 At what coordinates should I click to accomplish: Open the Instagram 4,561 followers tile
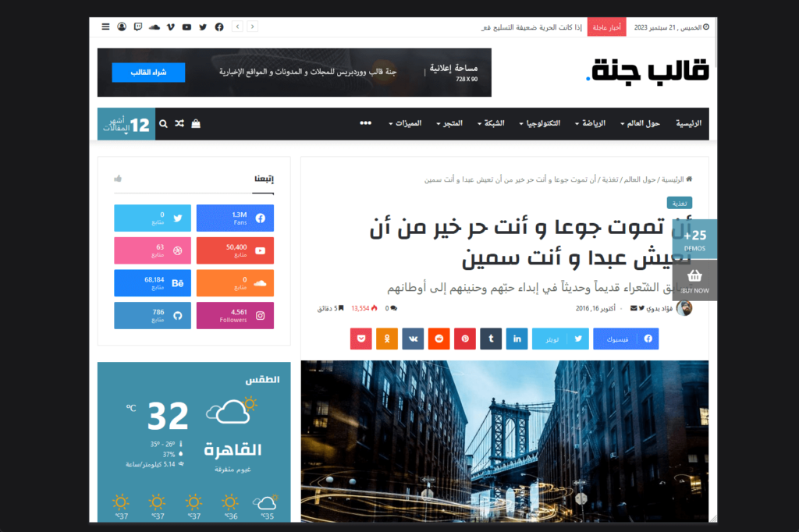(235, 315)
